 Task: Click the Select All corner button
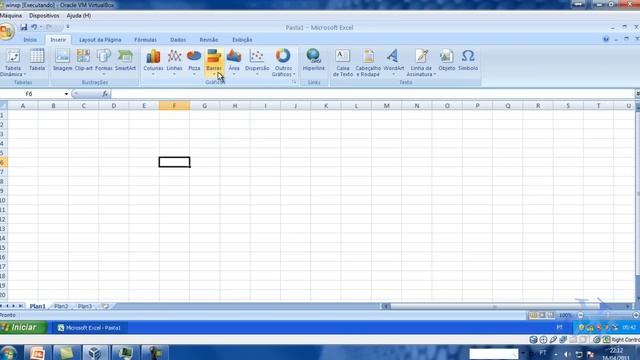[x=3, y=106]
